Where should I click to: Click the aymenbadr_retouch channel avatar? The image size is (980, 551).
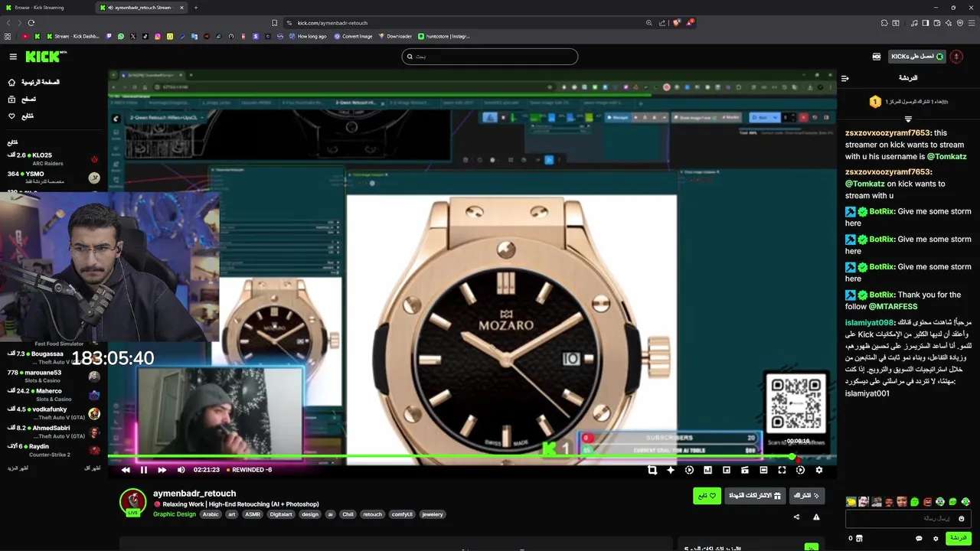(x=132, y=501)
